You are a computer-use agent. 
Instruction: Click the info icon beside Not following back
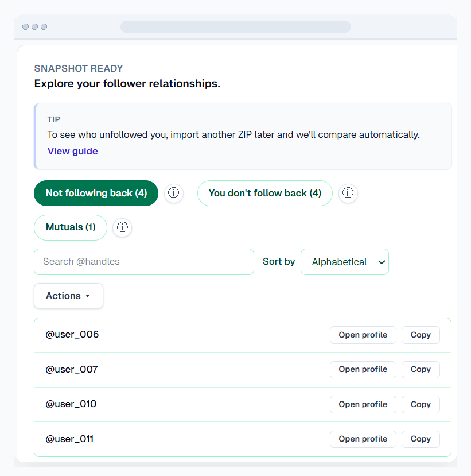(x=174, y=193)
